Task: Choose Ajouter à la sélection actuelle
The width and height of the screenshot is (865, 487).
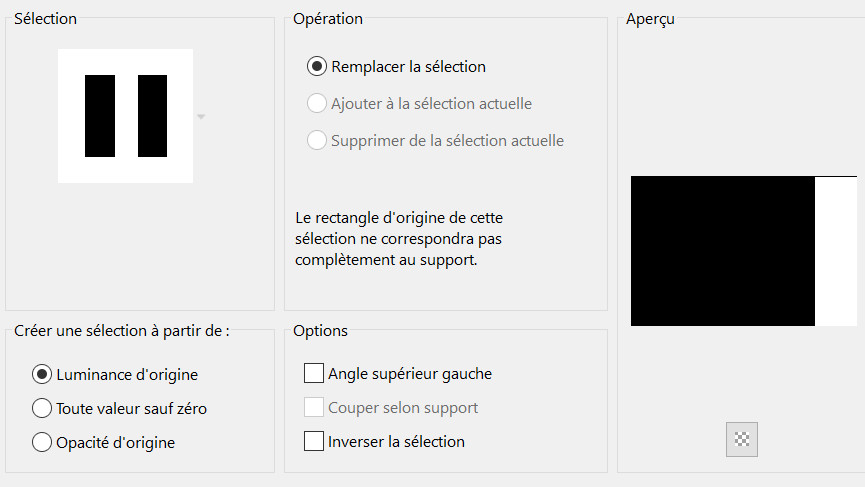Action: pyautogui.click(x=317, y=104)
